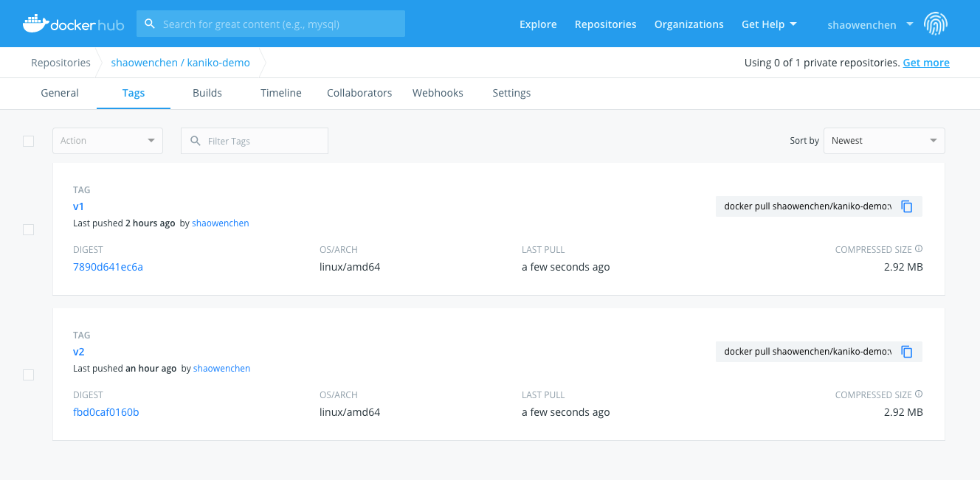Copy the docker pull command for v1
This screenshot has height=480, width=980.
coord(907,206)
